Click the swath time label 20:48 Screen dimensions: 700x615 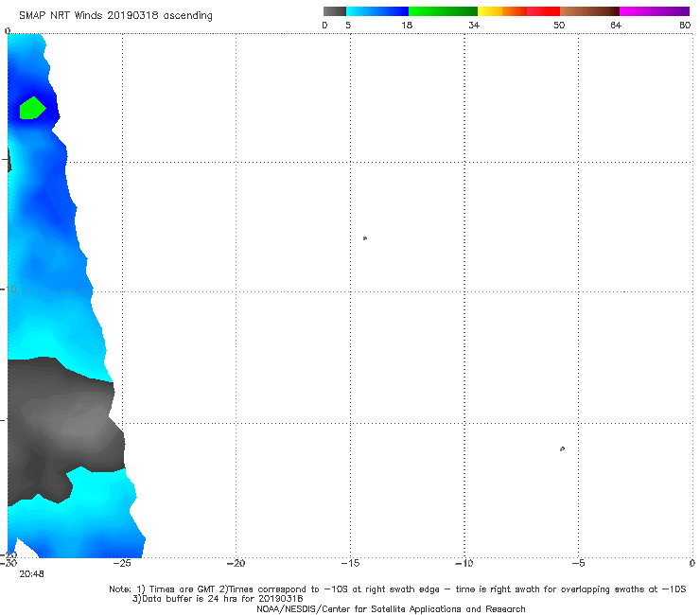[31, 574]
